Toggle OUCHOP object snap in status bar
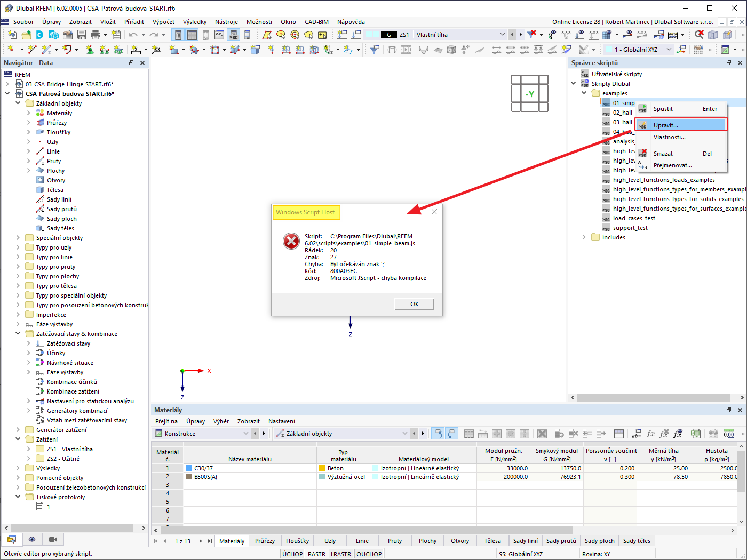This screenshot has height=560, width=747. pyautogui.click(x=369, y=554)
